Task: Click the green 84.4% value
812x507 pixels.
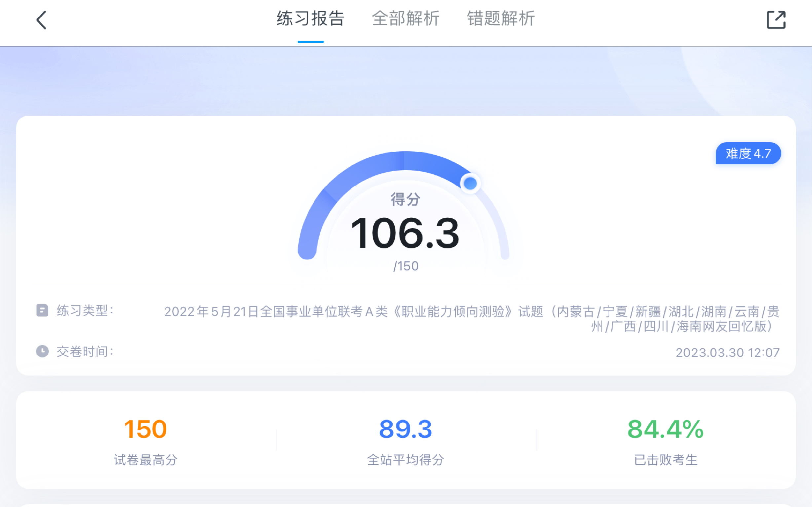Action: coord(665,429)
